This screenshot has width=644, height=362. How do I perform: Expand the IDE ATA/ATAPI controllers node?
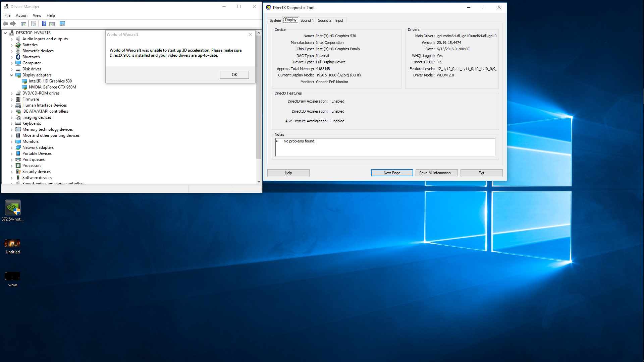[11, 111]
